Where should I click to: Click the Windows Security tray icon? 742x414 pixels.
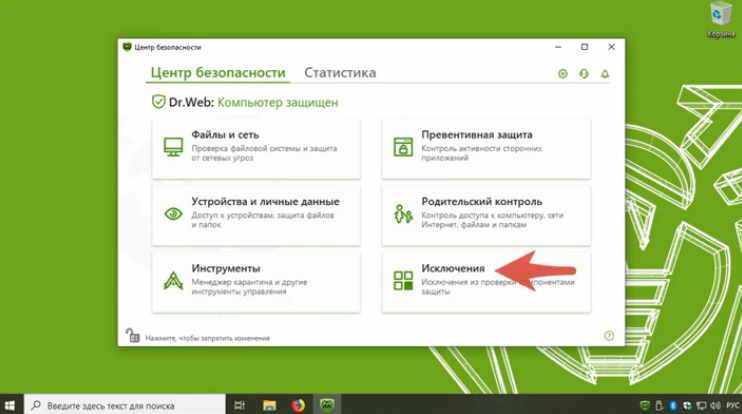pos(687,405)
